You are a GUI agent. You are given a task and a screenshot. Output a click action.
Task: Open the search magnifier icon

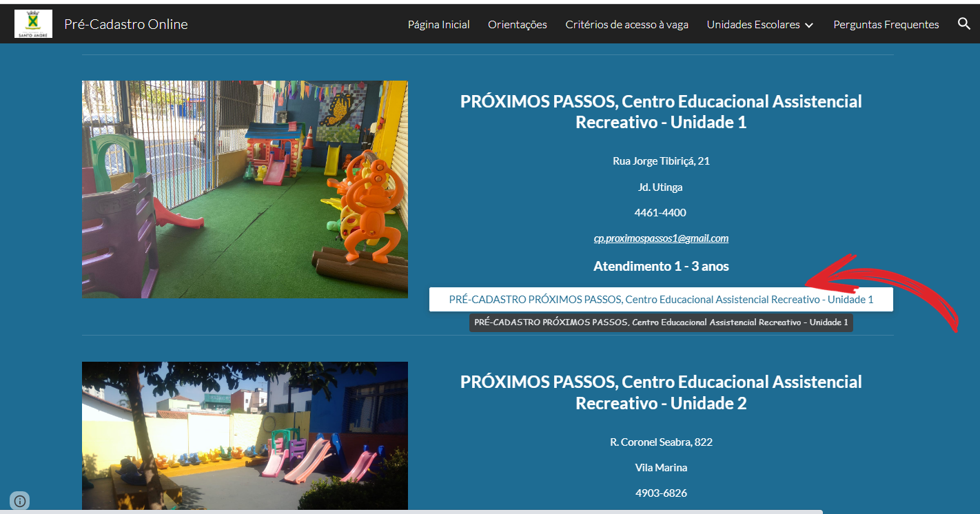coord(964,24)
